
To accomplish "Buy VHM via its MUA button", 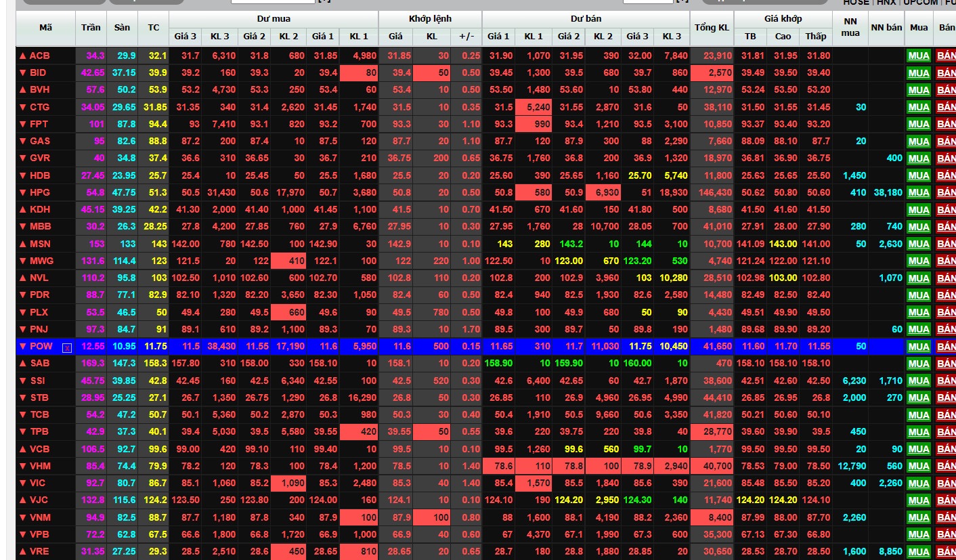I will 919,466.
